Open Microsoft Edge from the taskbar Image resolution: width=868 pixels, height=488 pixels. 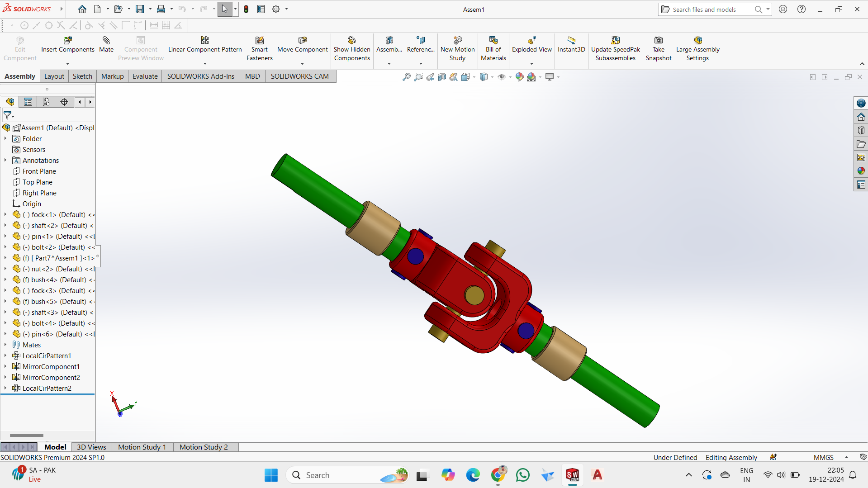[473, 475]
